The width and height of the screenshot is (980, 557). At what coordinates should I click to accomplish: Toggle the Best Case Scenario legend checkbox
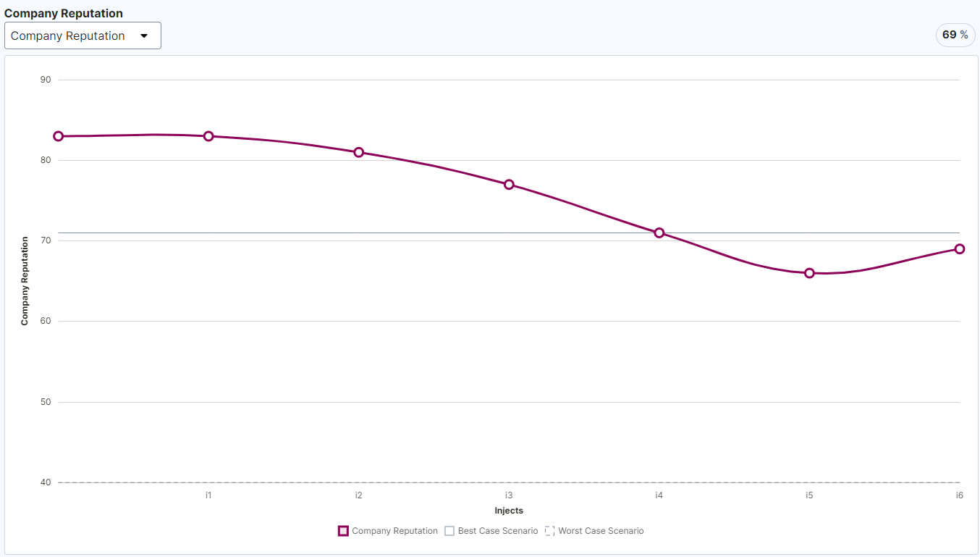(449, 531)
